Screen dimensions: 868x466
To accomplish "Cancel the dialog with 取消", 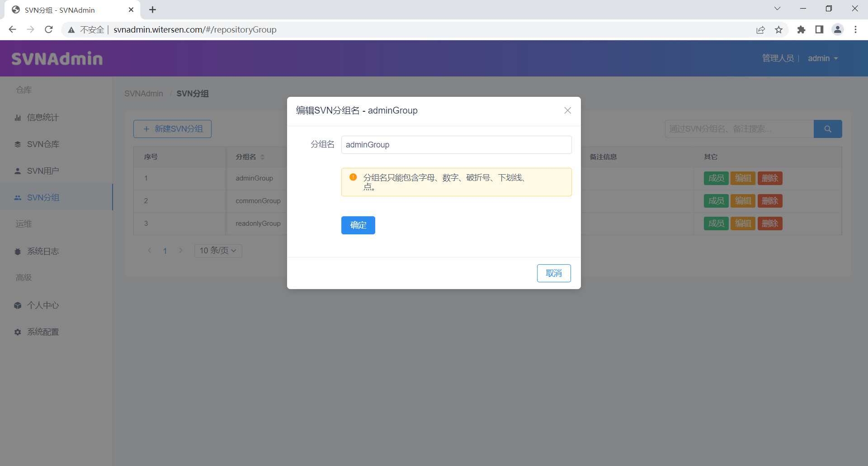I will tap(554, 273).
